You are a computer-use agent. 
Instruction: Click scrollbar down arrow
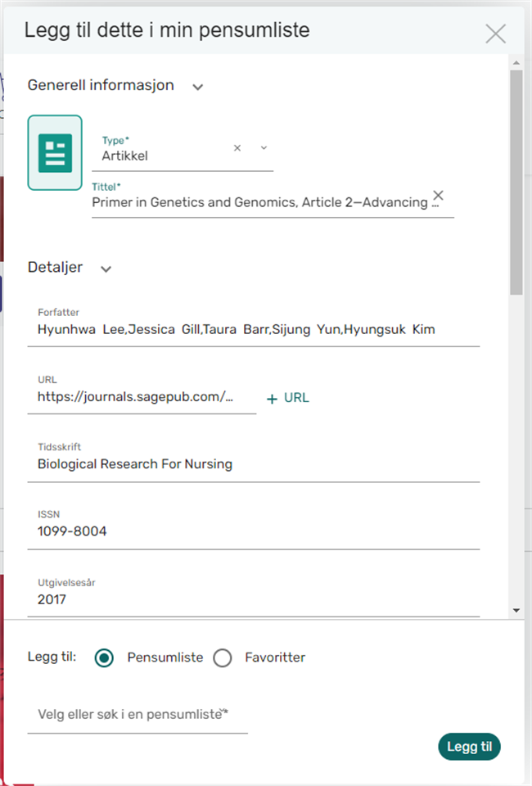pos(516,610)
